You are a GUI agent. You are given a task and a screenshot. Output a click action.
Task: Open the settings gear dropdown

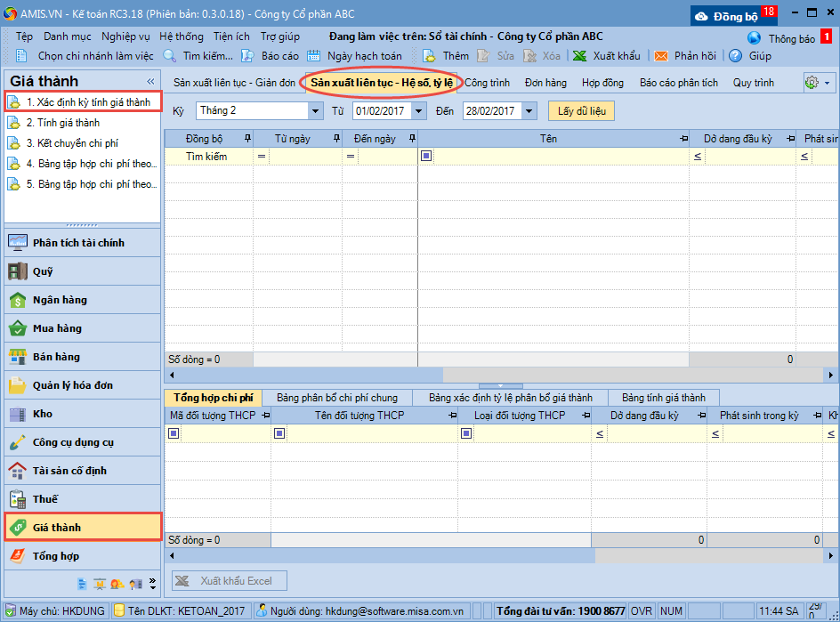pyautogui.click(x=818, y=82)
